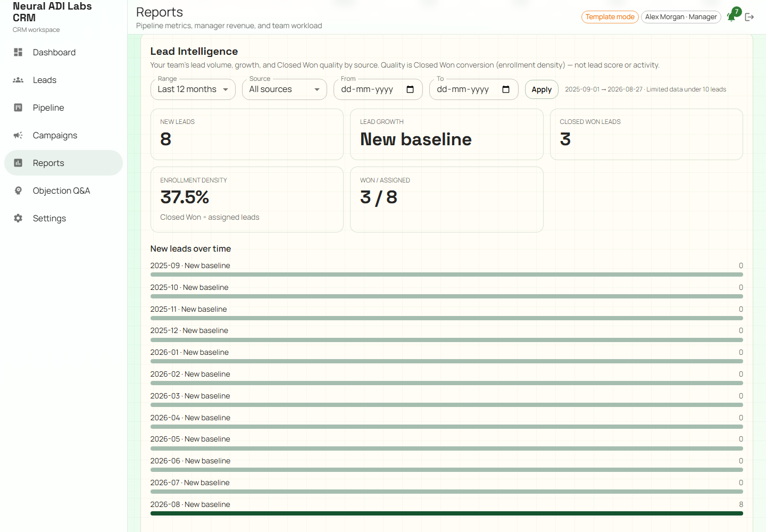Open Campaigns page
The height and width of the screenshot is (532, 766).
click(x=63, y=135)
